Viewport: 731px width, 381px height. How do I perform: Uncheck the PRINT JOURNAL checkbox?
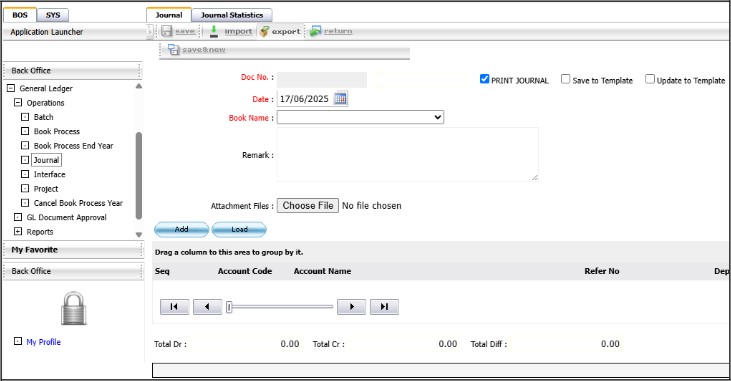click(484, 79)
